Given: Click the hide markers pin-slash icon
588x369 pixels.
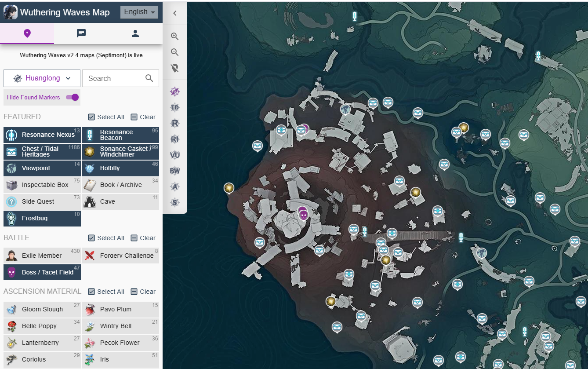Looking at the screenshot, I should (175, 68).
